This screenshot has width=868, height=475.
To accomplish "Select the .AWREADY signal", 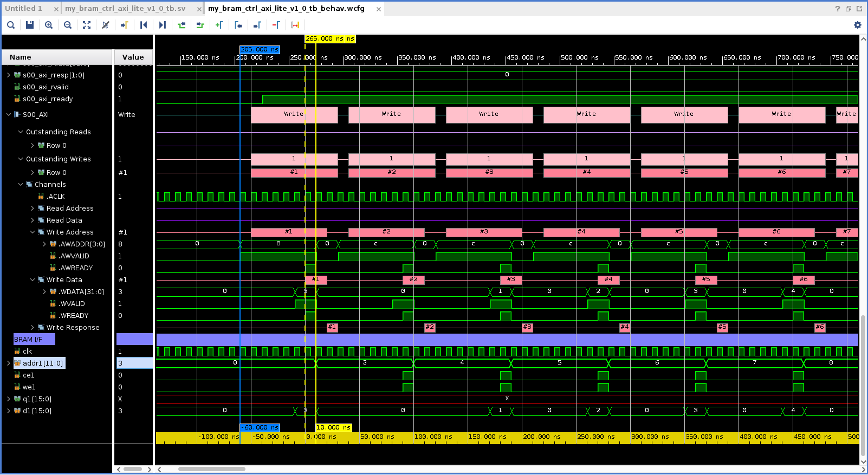I will pyautogui.click(x=75, y=268).
